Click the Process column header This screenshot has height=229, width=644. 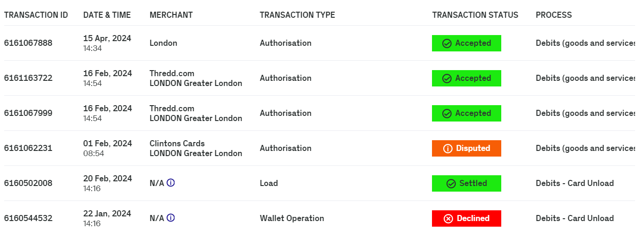[554, 15]
